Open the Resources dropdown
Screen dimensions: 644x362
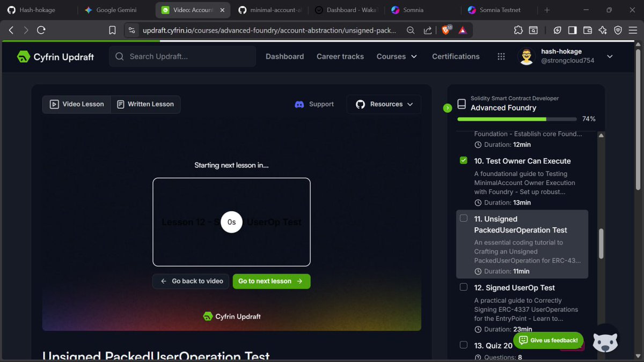click(384, 104)
